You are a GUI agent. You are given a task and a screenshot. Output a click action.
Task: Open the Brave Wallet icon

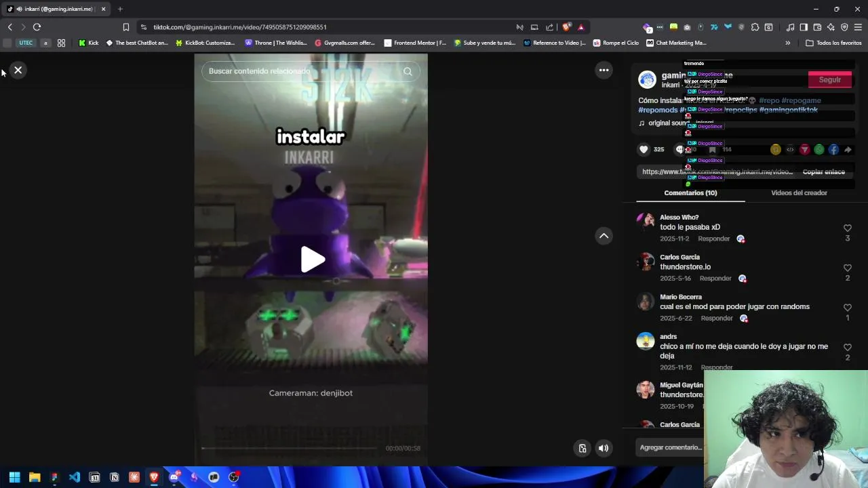(817, 27)
